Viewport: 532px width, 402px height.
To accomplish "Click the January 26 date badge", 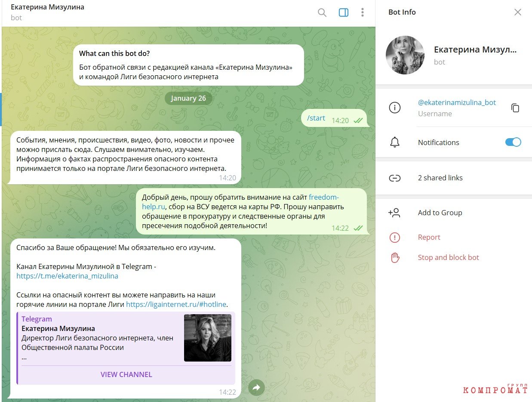I will coord(188,98).
